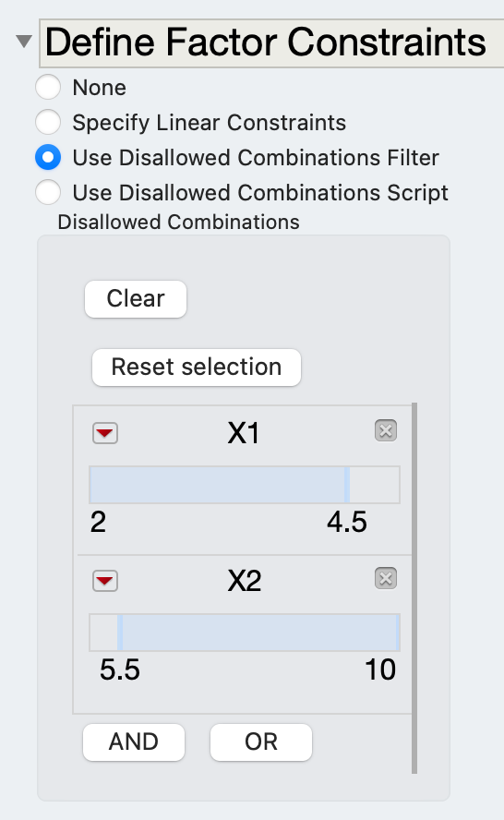Edit the X2 lower bound value 5.5
504x820 pixels.
120,669
